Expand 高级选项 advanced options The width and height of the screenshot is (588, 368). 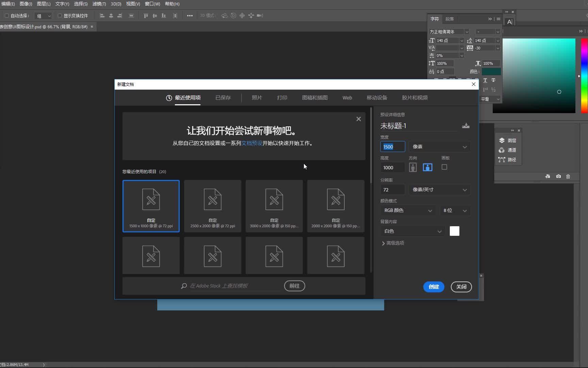click(393, 243)
